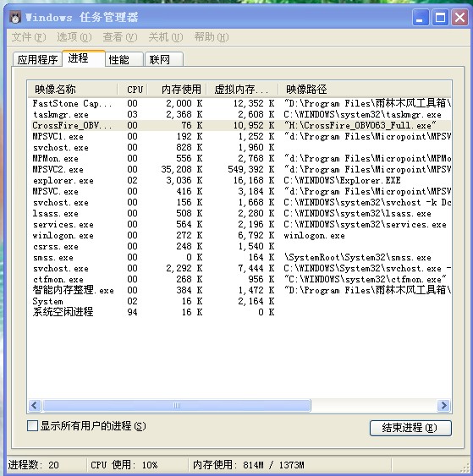Switch to the 联网 tab
Image resolution: width=473 pixels, height=476 pixels.
coord(164,59)
